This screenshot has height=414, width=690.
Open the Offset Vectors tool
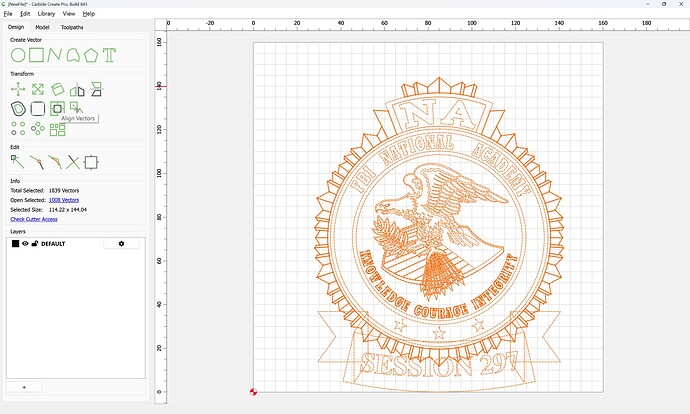click(x=18, y=109)
